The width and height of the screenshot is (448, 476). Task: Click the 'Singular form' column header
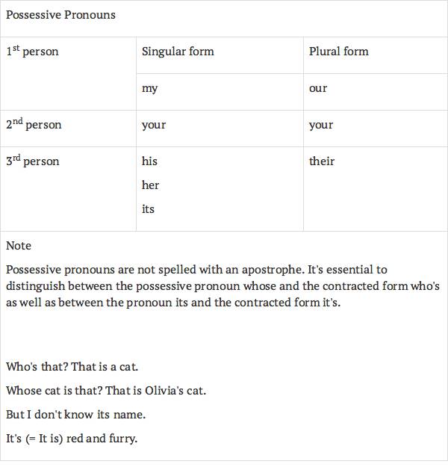click(x=178, y=52)
